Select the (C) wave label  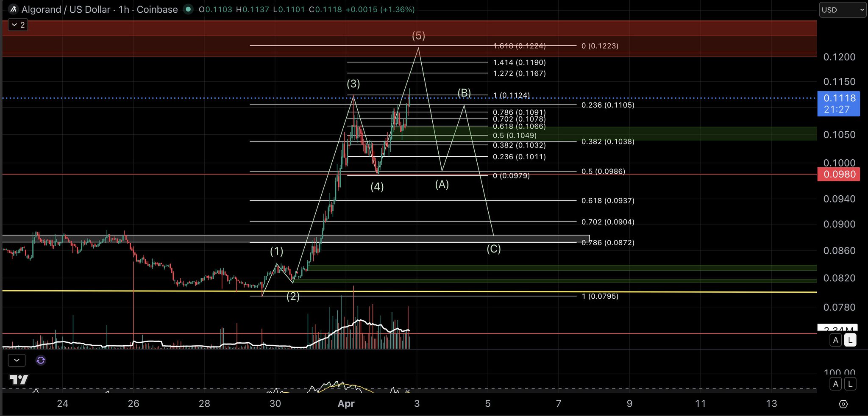pos(494,249)
